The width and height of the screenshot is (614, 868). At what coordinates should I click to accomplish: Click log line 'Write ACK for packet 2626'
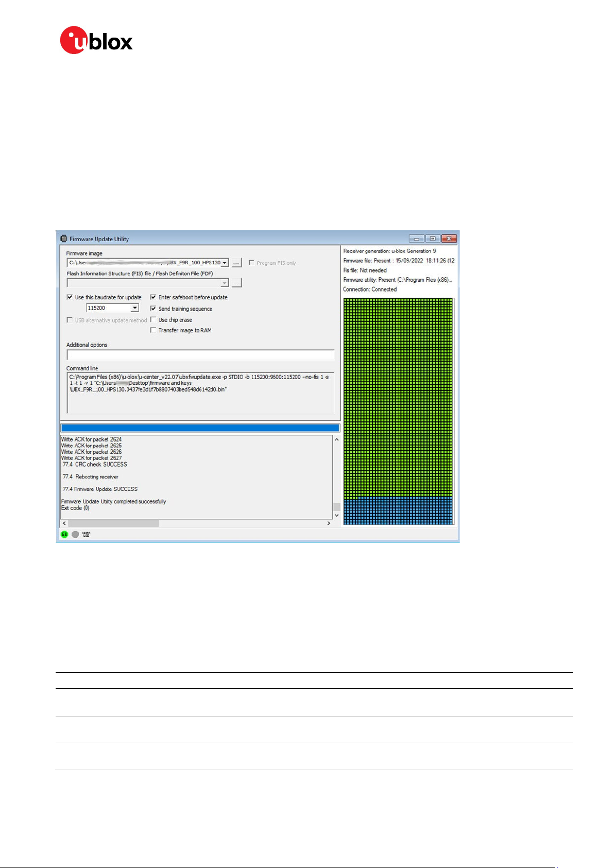tap(92, 452)
